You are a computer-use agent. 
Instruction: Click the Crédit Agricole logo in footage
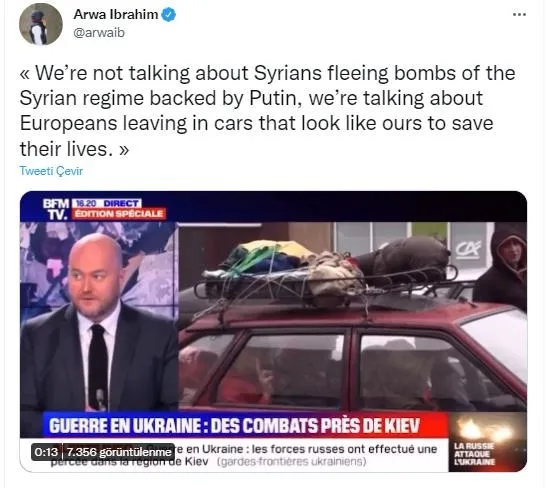[469, 250]
